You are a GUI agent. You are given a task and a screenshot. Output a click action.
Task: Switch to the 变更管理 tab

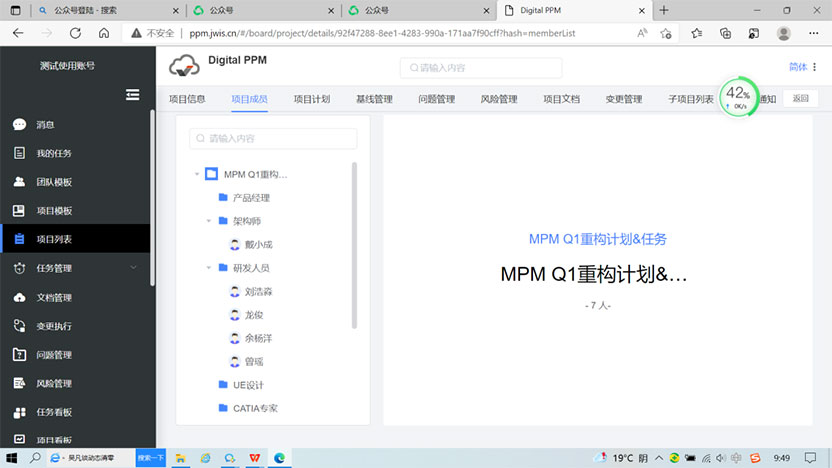point(624,99)
